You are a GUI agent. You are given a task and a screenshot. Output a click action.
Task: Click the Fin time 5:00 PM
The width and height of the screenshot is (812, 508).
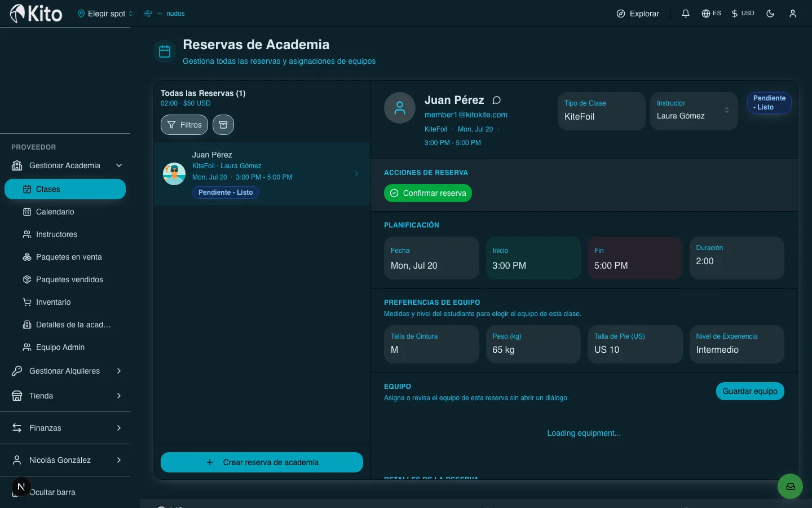pos(635,258)
